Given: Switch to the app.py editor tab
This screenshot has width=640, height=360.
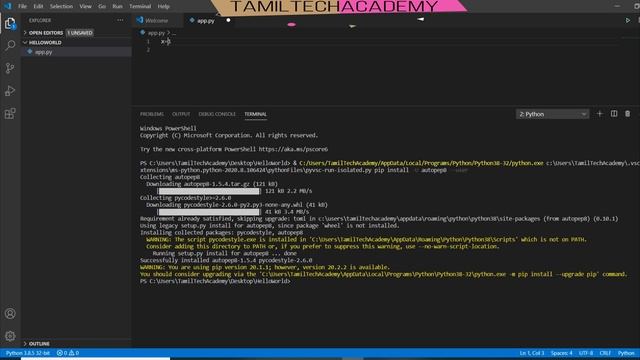Looking at the screenshot, I should click(x=206, y=20).
